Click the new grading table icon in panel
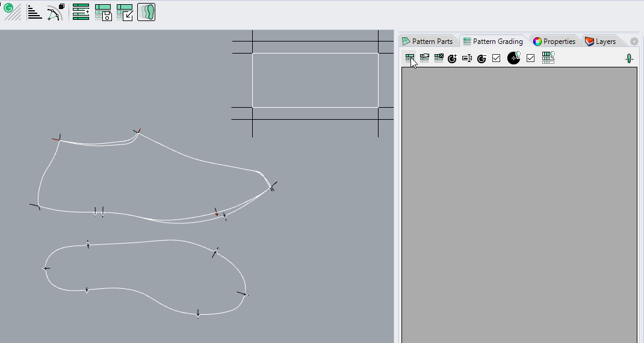This screenshot has height=343, width=644. click(410, 58)
